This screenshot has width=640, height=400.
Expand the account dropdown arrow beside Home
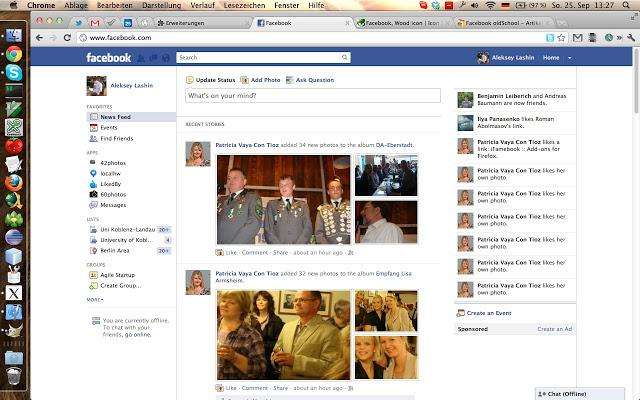pos(570,58)
